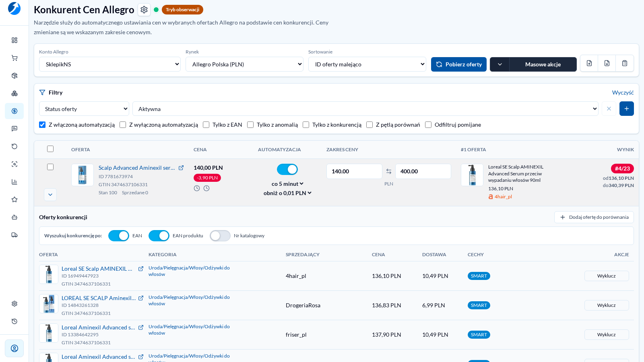Screen dimensions: 644x362
Task: Enable the 'Nr katalogowy' search switch
Action: click(220, 236)
